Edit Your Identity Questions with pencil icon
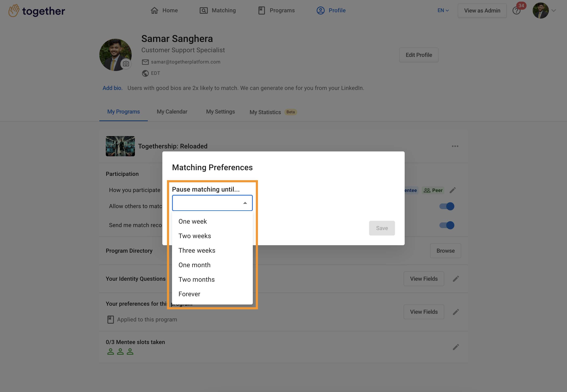 [x=456, y=279]
